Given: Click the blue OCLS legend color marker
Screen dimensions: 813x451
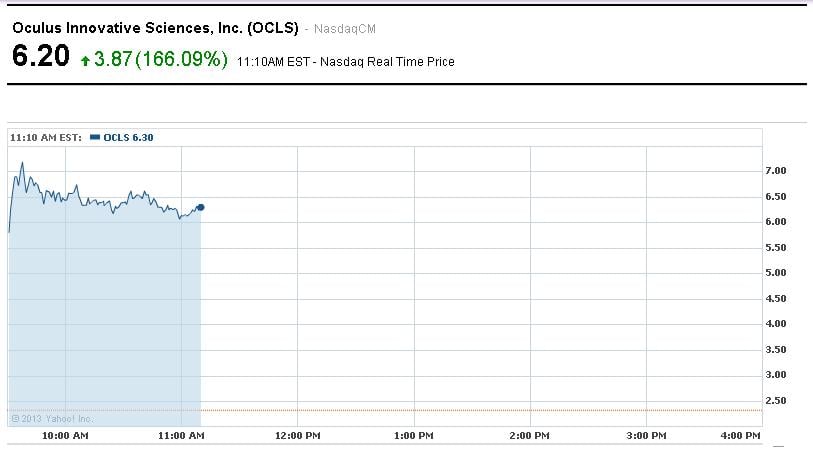Looking at the screenshot, I should [x=95, y=137].
